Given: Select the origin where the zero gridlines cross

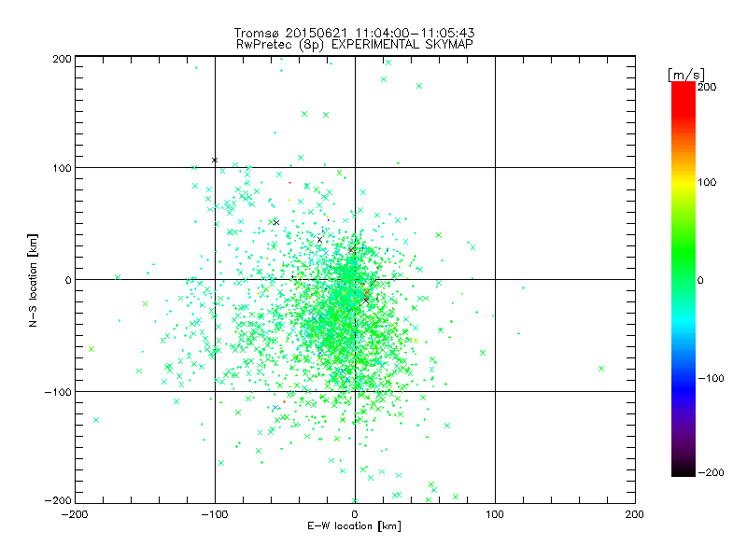Looking at the screenshot, I should pos(355,279).
